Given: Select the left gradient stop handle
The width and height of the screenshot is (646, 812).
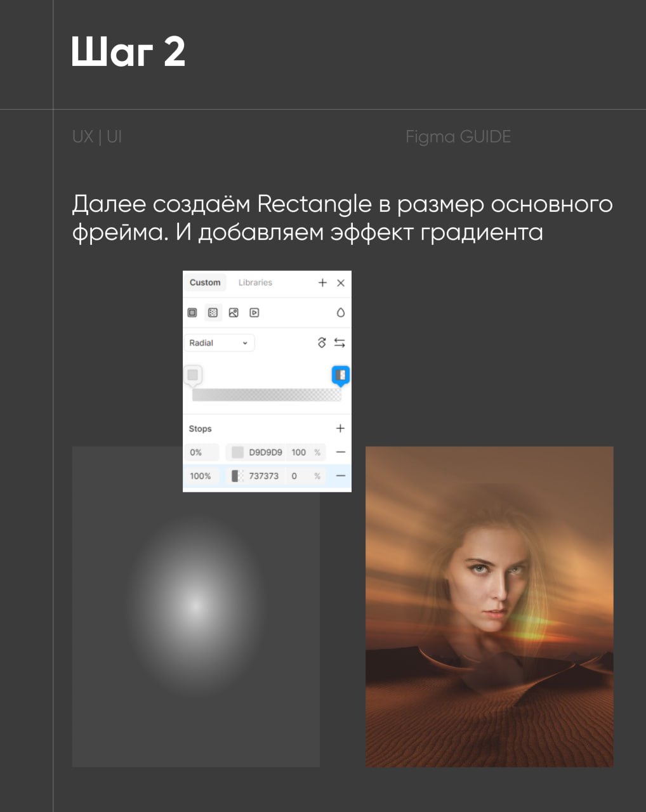Looking at the screenshot, I should 193,375.
